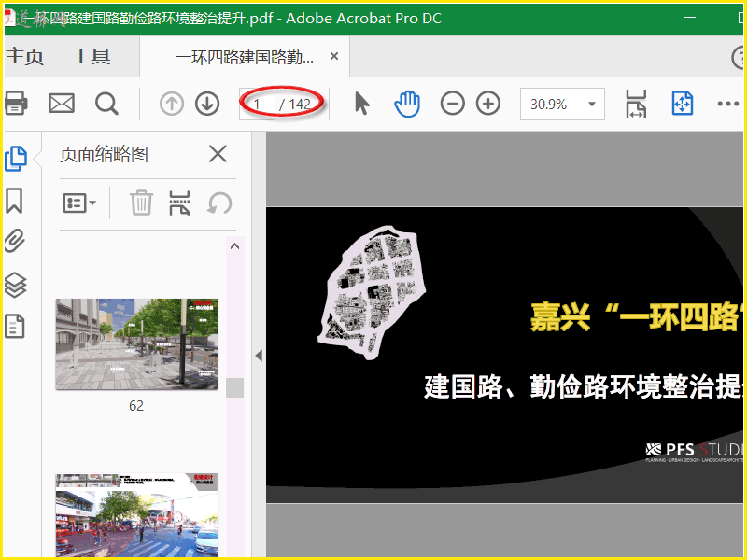Switch to the 主页 tab
Image resolution: width=747 pixels, height=560 pixels.
coord(24,56)
